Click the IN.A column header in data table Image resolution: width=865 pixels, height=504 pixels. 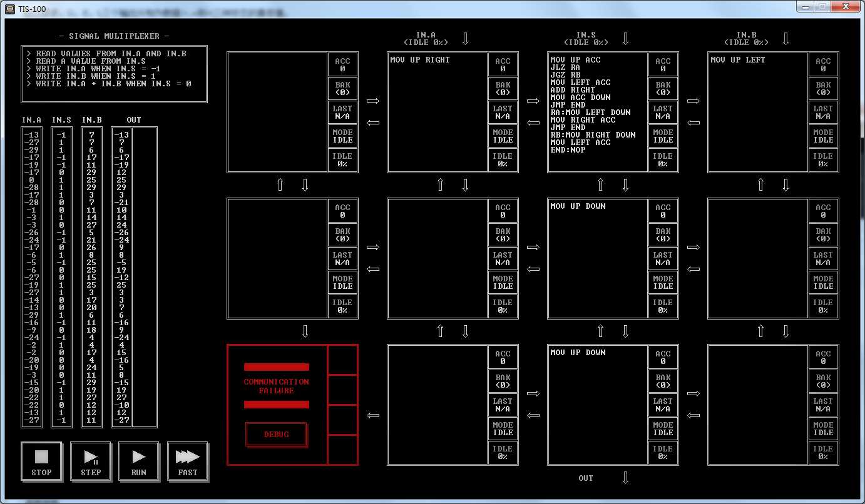(31, 120)
